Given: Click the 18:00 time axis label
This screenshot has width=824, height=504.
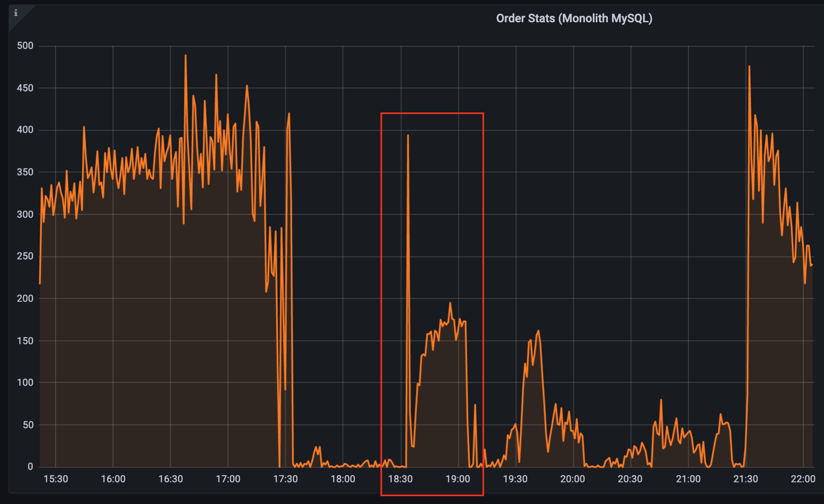Looking at the screenshot, I should click(x=343, y=479).
